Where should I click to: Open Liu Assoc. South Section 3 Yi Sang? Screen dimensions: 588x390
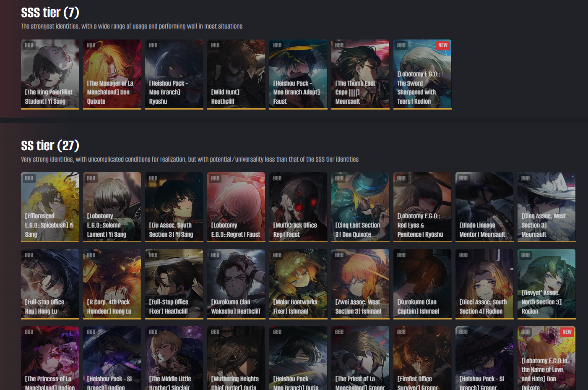pyautogui.click(x=174, y=207)
